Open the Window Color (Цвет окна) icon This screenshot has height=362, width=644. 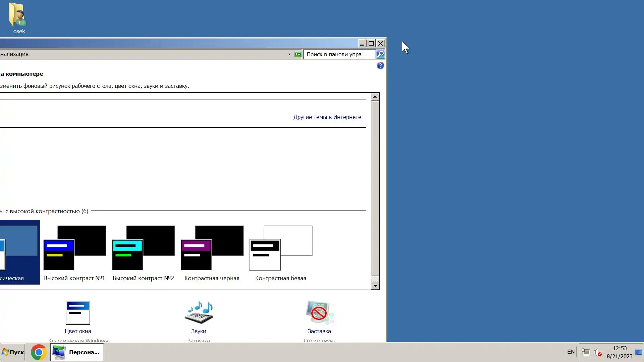click(78, 313)
